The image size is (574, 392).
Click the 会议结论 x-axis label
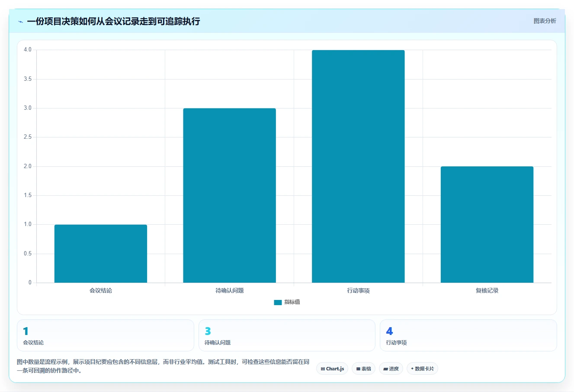tap(101, 290)
